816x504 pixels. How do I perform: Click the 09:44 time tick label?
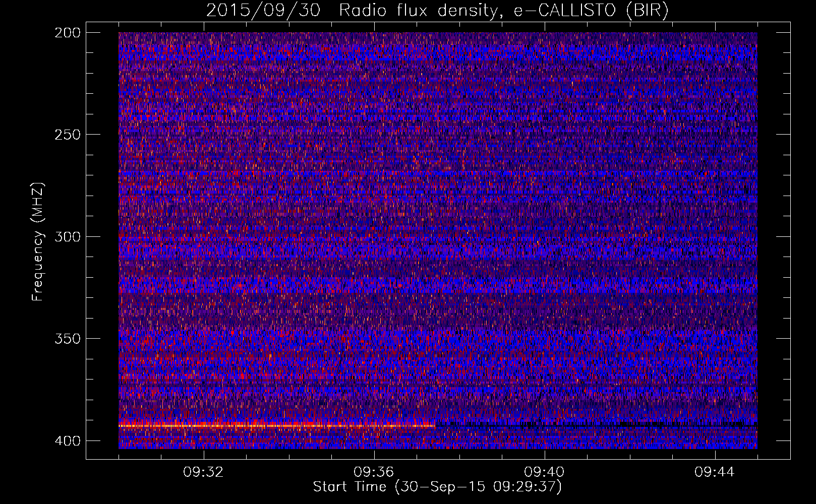[715, 472]
